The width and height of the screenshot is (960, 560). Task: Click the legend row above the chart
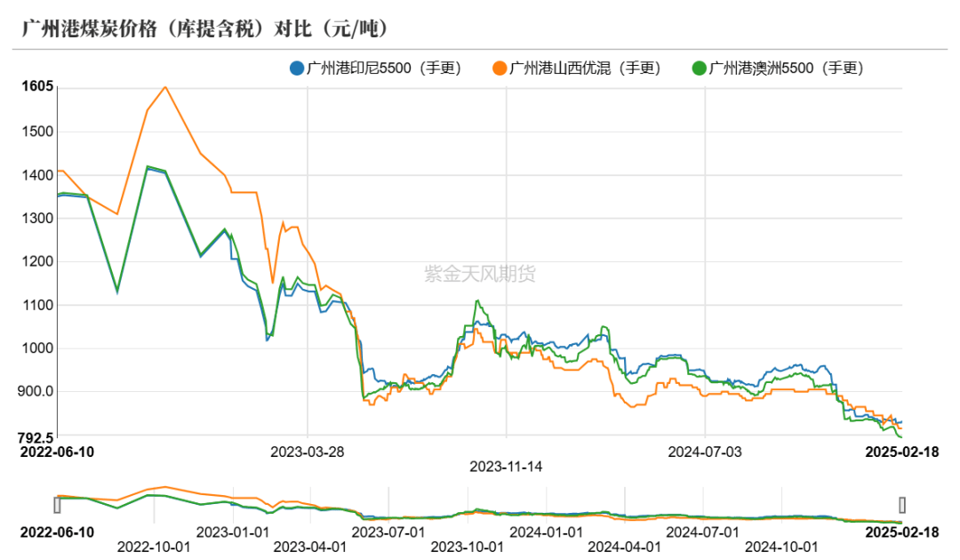pos(569,67)
